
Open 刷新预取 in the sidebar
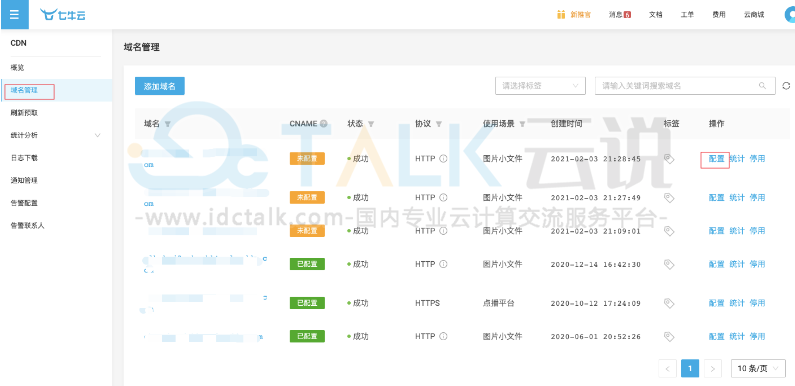[24, 113]
